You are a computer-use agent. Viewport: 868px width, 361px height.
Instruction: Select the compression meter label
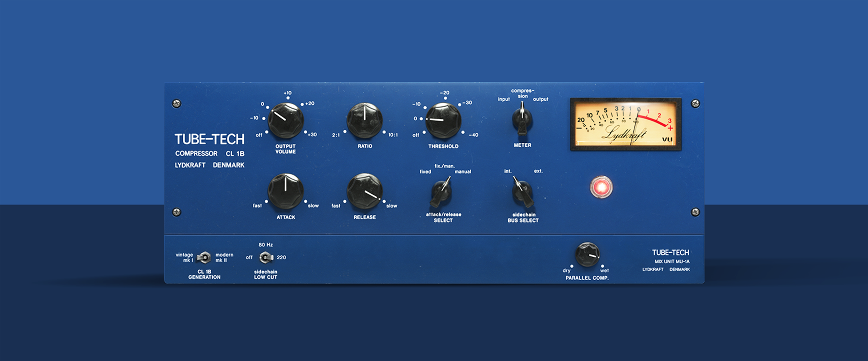tap(523, 93)
